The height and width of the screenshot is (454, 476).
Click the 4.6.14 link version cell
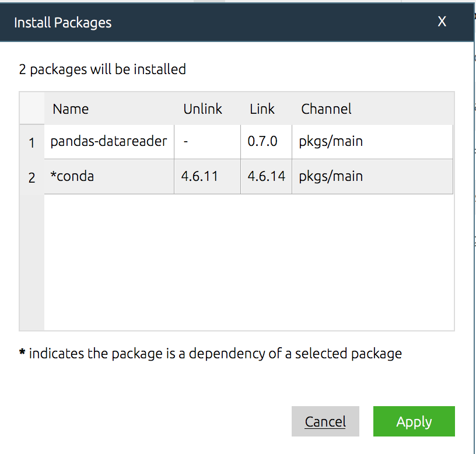pos(265,176)
